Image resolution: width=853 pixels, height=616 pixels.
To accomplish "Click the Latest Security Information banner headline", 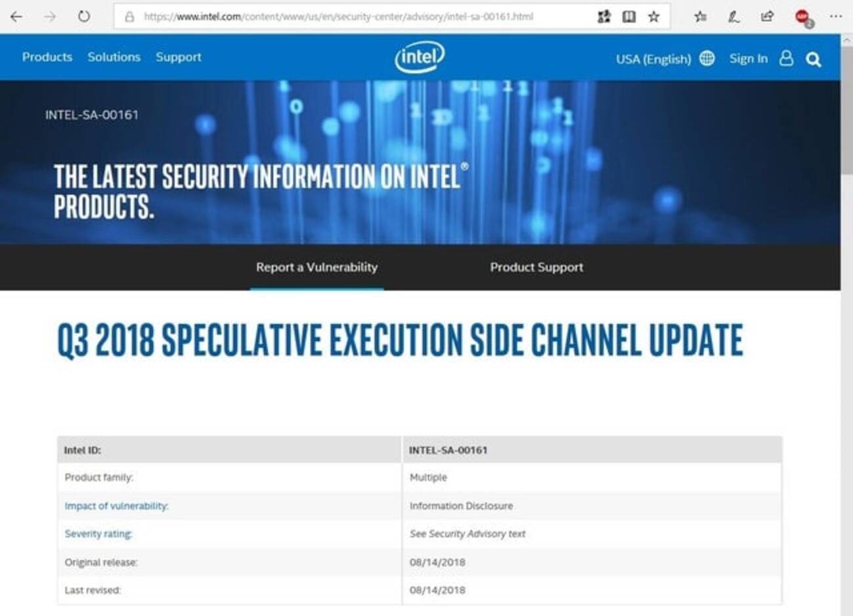I will [x=261, y=191].
